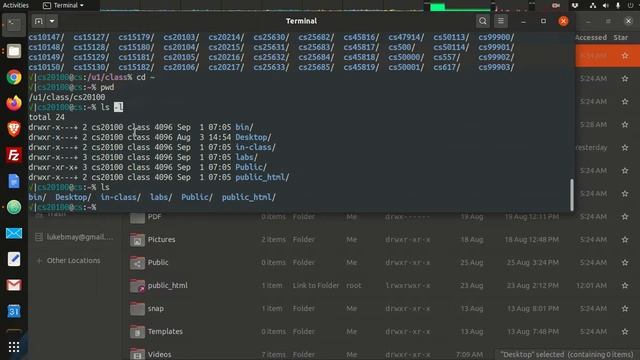Click the new tab icon in Terminal

38,21
